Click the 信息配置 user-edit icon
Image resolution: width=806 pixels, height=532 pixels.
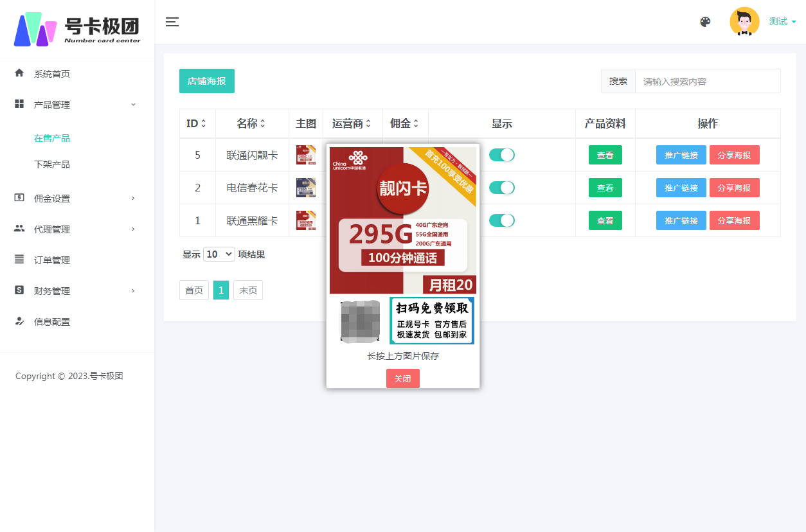tap(19, 321)
